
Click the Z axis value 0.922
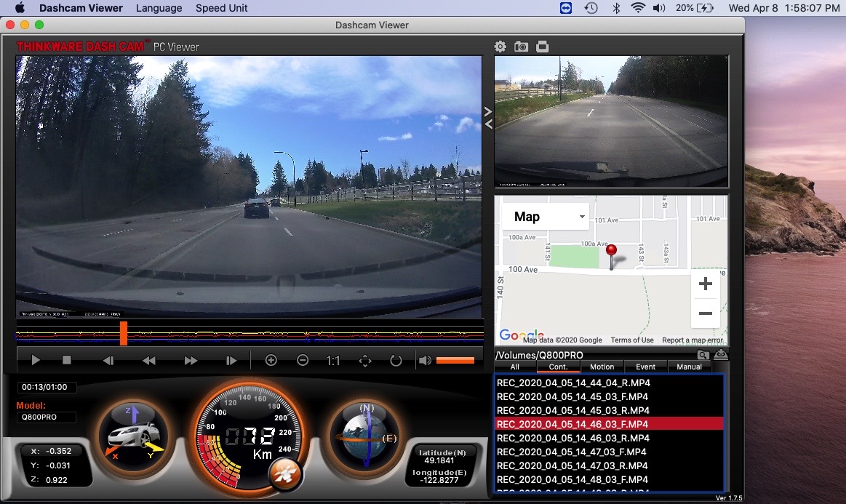57,480
